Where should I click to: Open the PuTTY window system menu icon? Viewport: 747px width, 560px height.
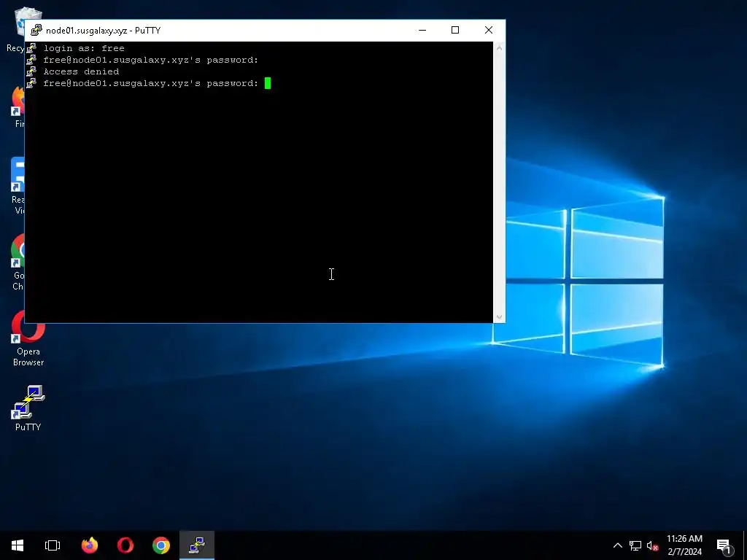pyautogui.click(x=36, y=31)
